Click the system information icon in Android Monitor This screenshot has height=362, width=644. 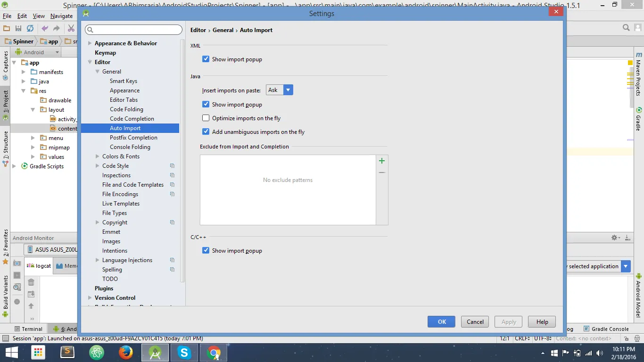tap(17, 287)
